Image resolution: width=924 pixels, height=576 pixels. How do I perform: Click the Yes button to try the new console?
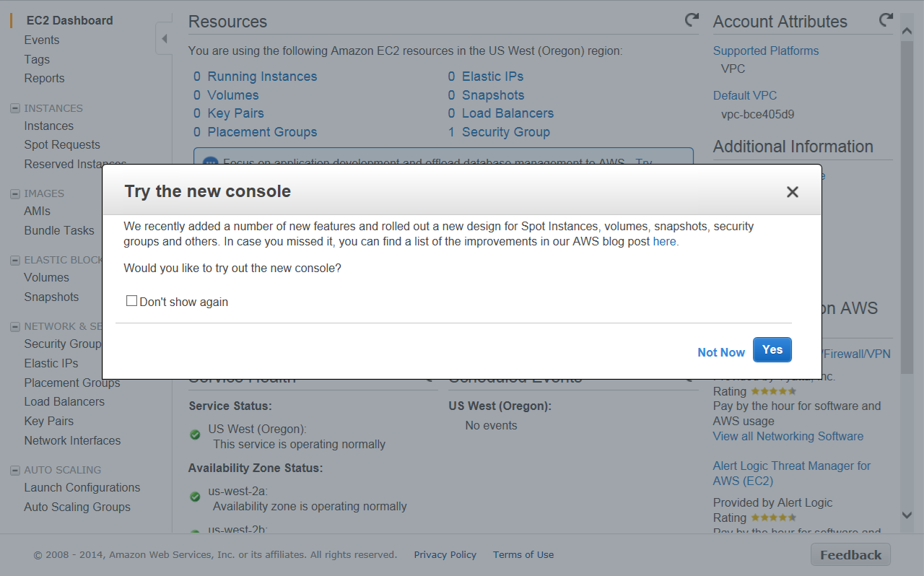[x=772, y=350]
